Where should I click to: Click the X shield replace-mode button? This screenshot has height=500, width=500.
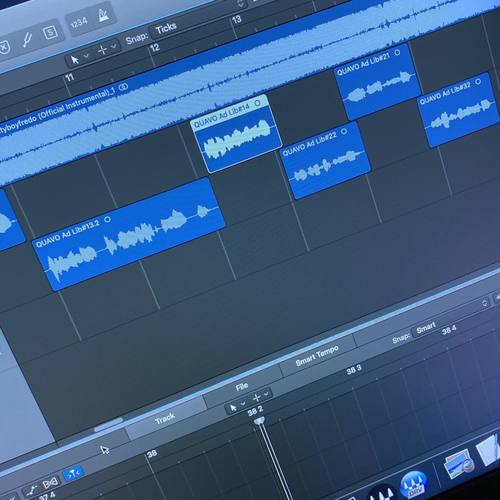tap(5, 47)
